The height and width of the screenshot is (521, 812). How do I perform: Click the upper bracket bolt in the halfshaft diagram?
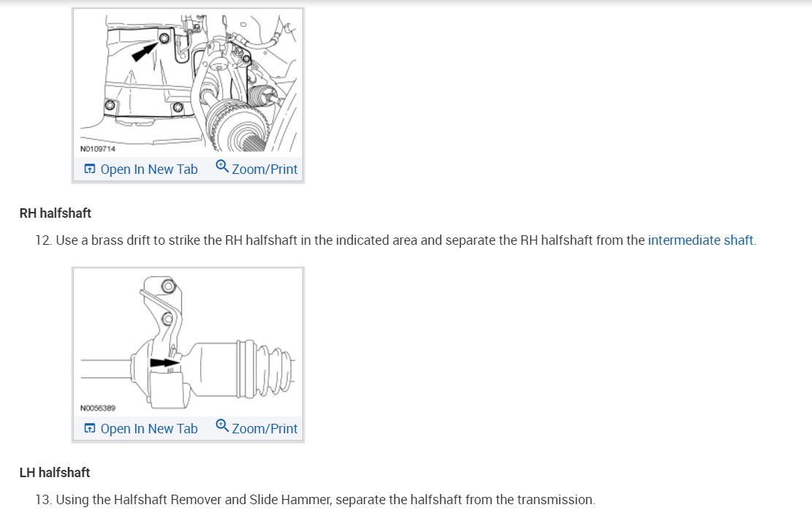168,286
